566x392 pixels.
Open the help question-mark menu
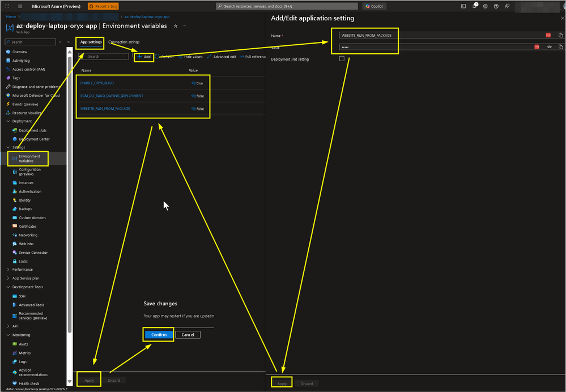[496, 6]
